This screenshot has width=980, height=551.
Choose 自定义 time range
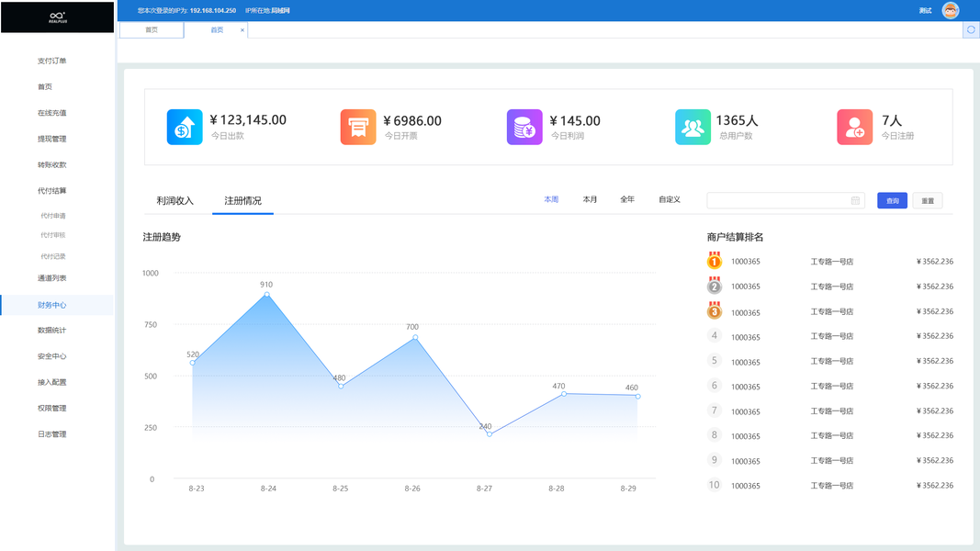[x=670, y=199]
